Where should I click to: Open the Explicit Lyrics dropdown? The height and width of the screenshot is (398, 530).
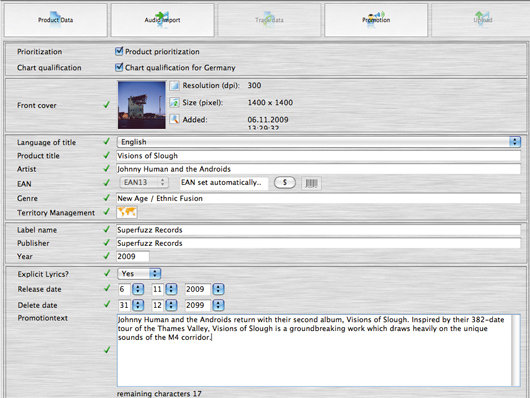[x=139, y=274]
